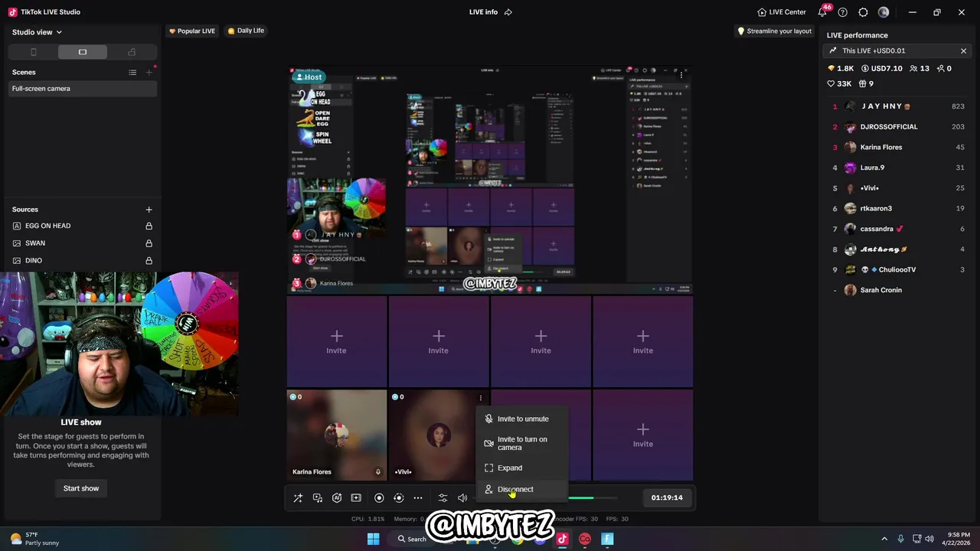The width and height of the screenshot is (980, 551).
Task: Click the text source icon for EGG ON HEAD
Action: (x=17, y=226)
